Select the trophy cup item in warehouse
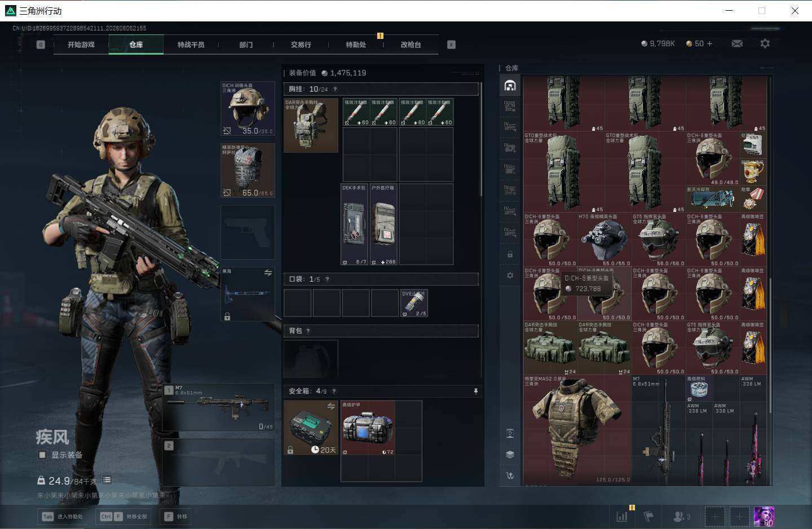Screen dimensions: 812x529 pyautogui.click(x=753, y=172)
